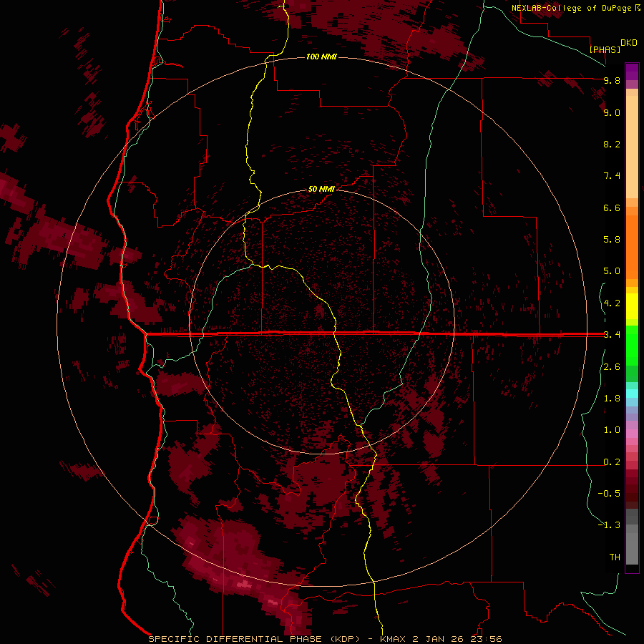Click the 1.8 scale value
The image size is (644, 644).
[x=612, y=399]
